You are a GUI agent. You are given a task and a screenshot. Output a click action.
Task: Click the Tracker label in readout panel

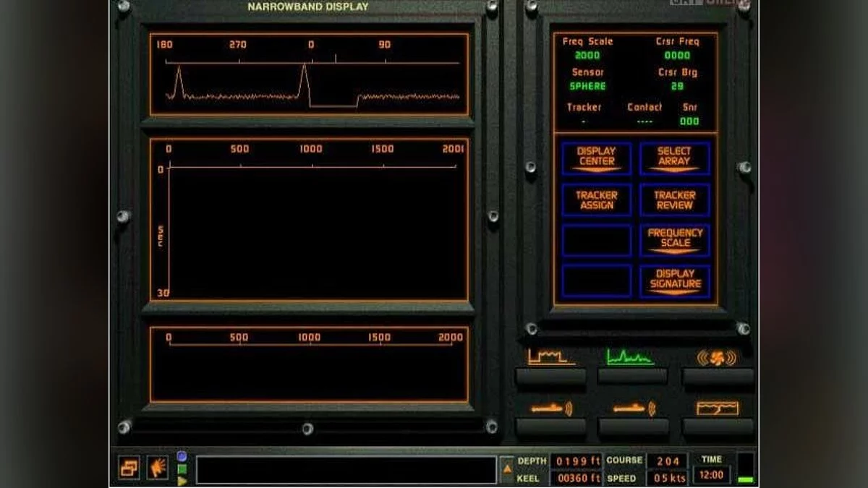click(x=584, y=107)
